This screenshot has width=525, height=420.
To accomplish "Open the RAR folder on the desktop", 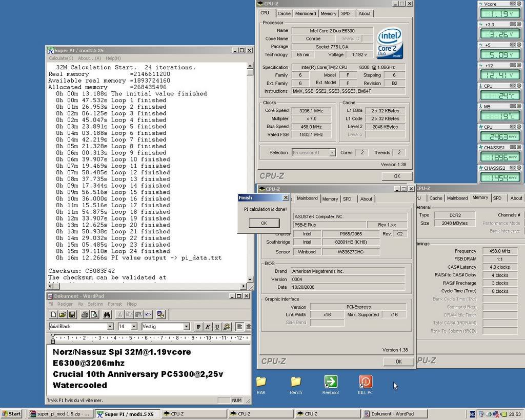I will (x=261, y=385).
